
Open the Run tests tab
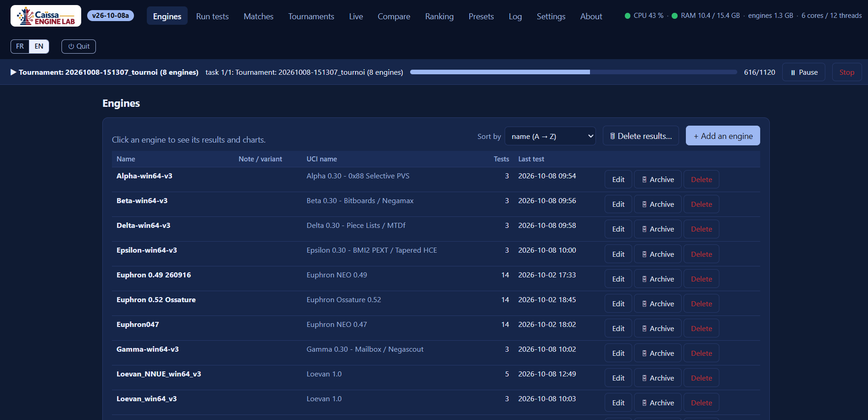click(212, 16)
